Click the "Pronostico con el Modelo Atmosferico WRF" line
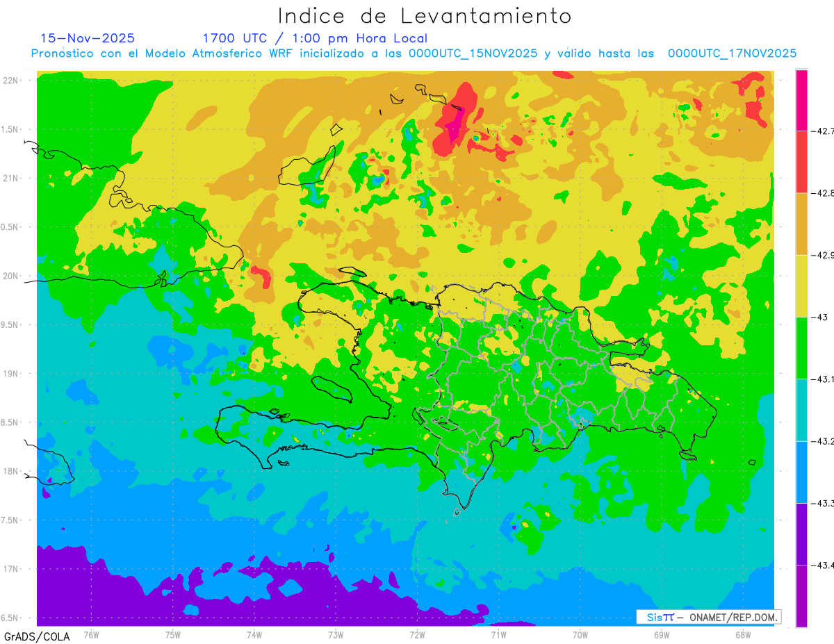 [414, 53]
